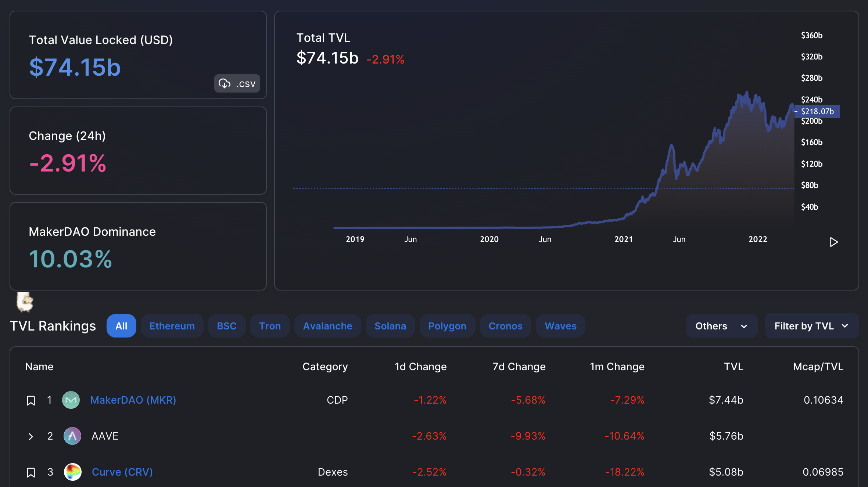Click the llama mascot image
The height and width of the screenshot is (487, 868).
click(x=25, y=302)
